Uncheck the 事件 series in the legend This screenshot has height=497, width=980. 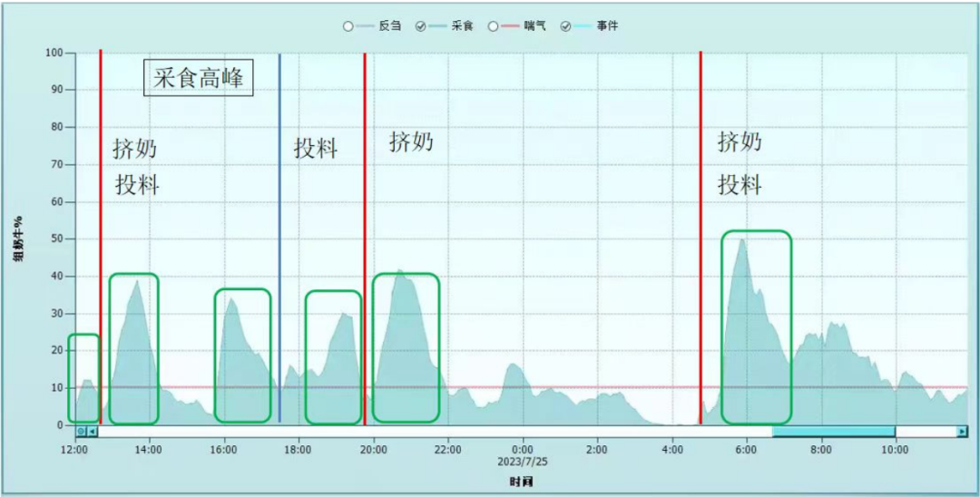tap(566, 26)
